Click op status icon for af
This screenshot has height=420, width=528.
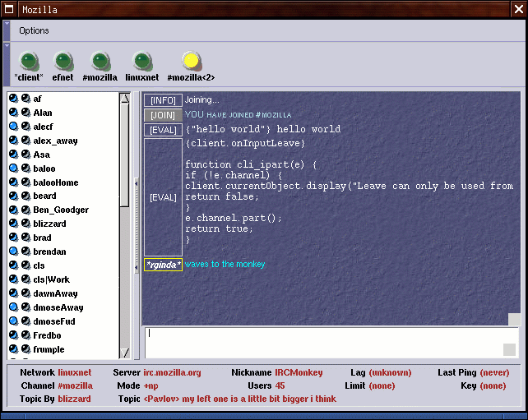pos(13,99)
